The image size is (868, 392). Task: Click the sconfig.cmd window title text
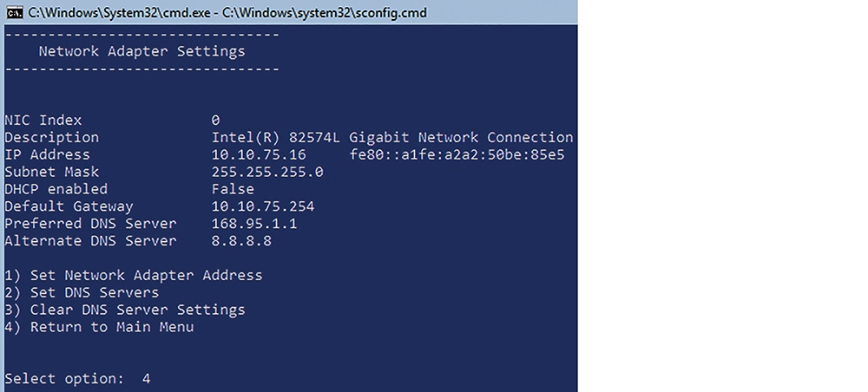227,12
